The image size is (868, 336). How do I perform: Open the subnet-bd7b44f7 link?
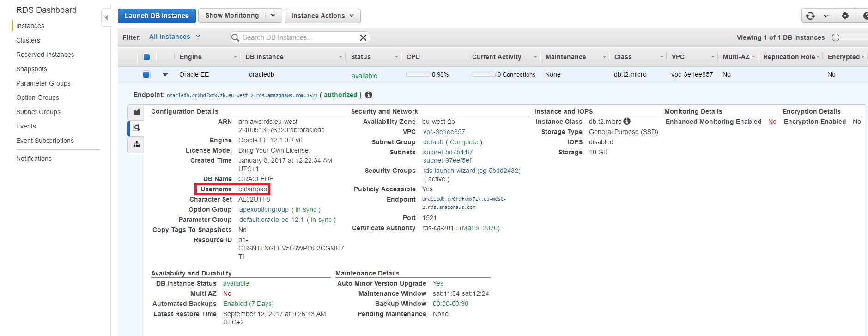448,152
